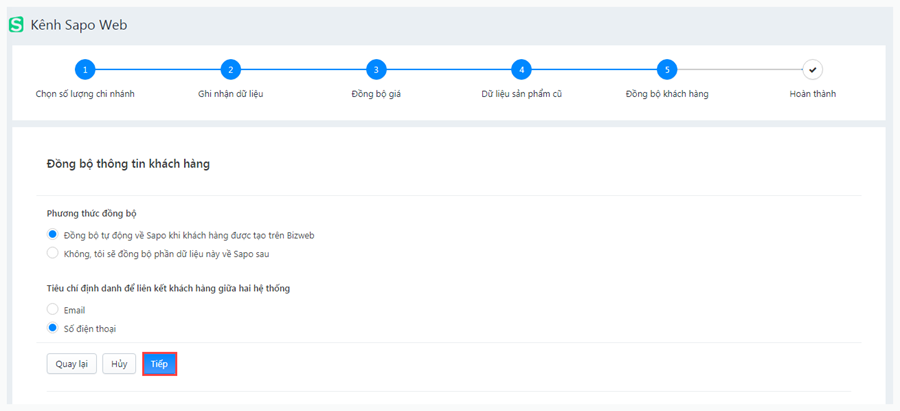
Task: Click the Quay lại button
Action: [x=72, y=364]
